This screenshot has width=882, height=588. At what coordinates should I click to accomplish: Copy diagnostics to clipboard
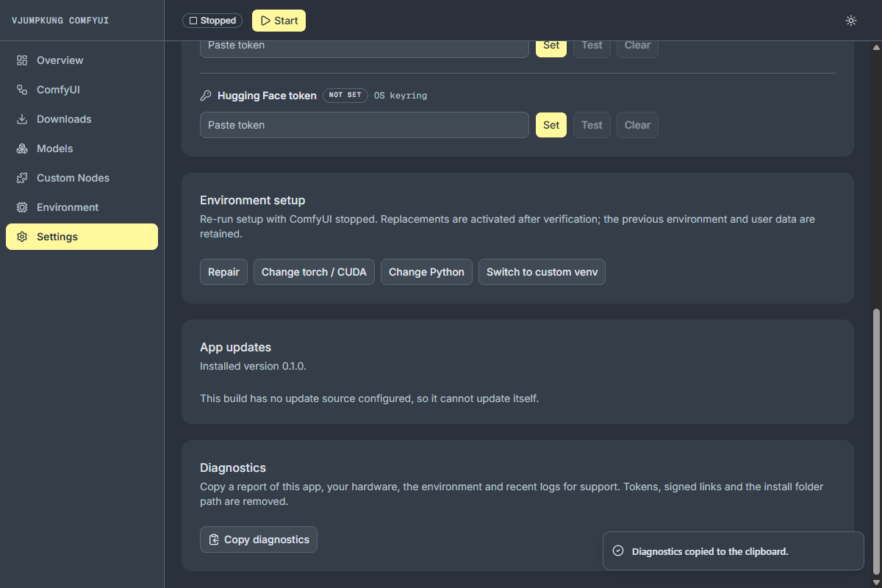pyautogui.click(x=259, y=539)
